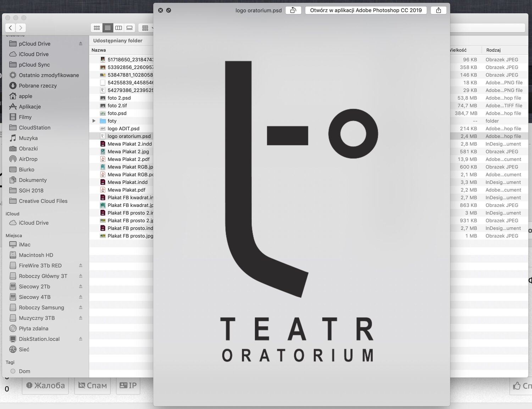Go back in Finder history
The height and width of the screenshot is (409, 532).
click(10, 28)
